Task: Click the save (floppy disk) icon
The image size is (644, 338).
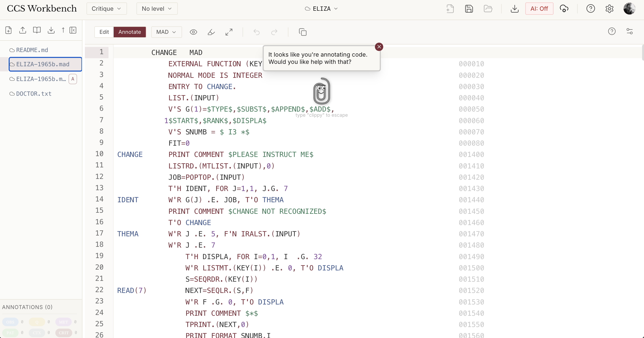Action: click(469, 9)
